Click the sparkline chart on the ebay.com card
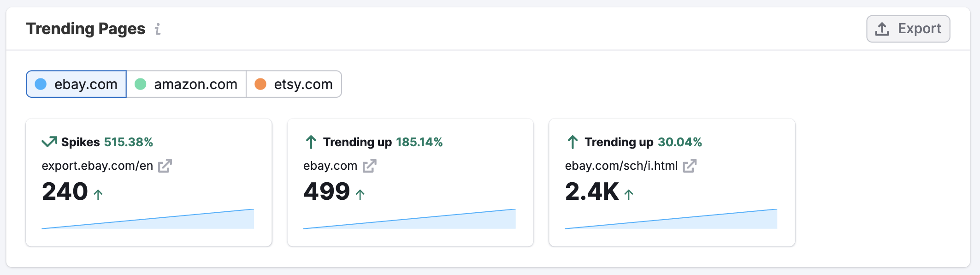 (x=409, y=219)
